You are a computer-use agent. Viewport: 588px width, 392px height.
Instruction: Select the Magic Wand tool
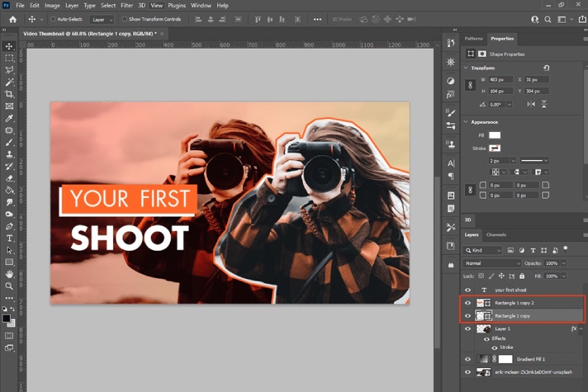pyautogui.click(x=9, y=82)
